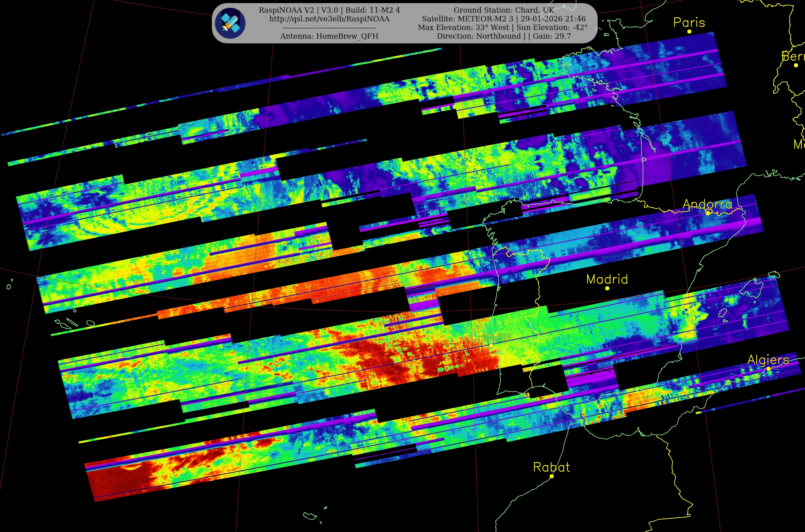Click the yellow Paris city marker dot
The image size is (805, 532).
click(x=689, y=31)
